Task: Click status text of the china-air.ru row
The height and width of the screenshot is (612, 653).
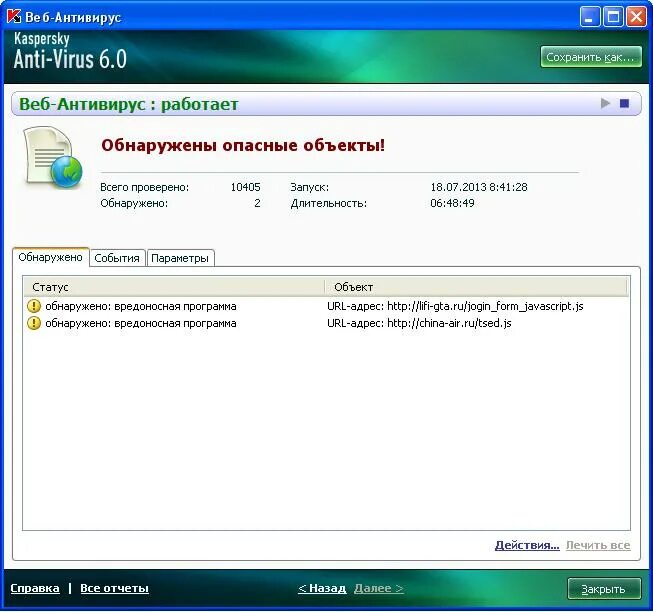Action: click(x=141, y=323)
